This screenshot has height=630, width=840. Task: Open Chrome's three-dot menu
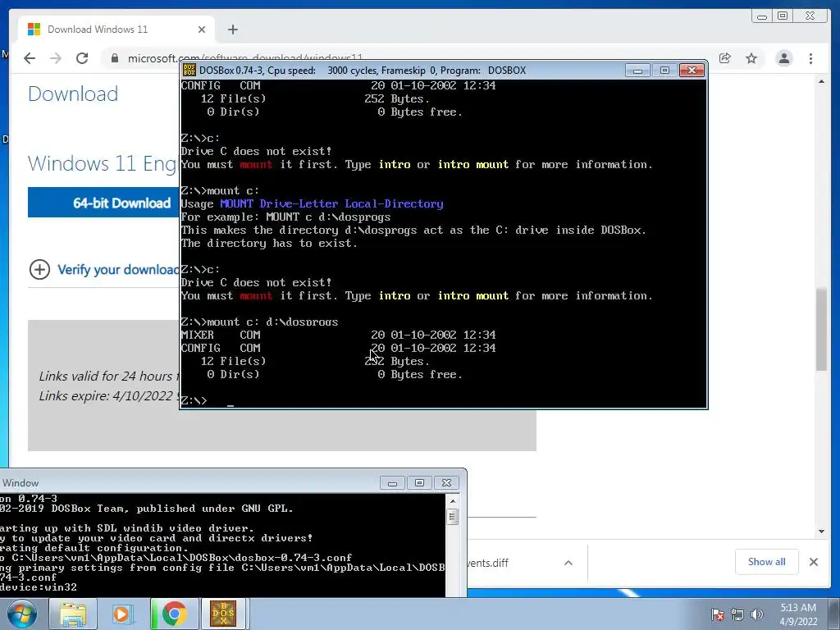[x=811, y=58]
